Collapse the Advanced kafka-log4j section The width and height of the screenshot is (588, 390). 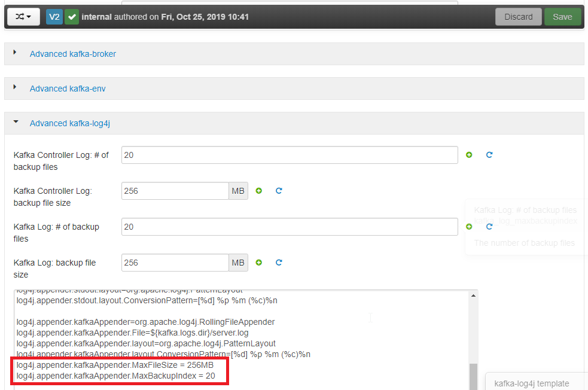pyautogui.click(x=70, y=123)
